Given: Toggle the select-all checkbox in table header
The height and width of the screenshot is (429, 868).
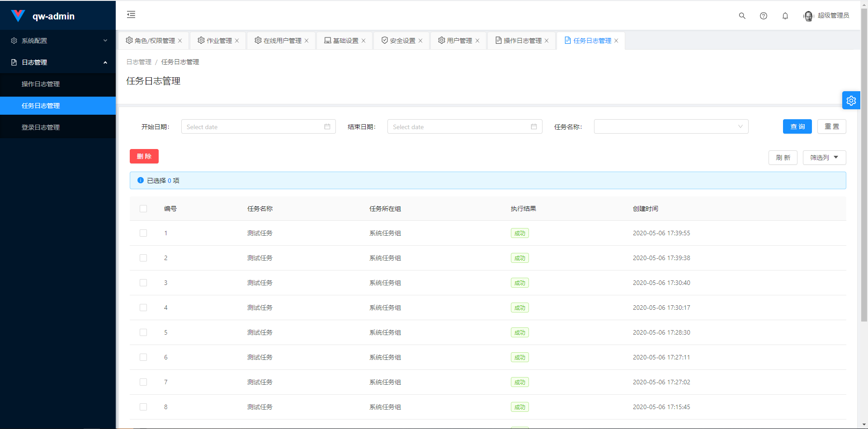Looking at the screenshot, I should click(143, 209).
